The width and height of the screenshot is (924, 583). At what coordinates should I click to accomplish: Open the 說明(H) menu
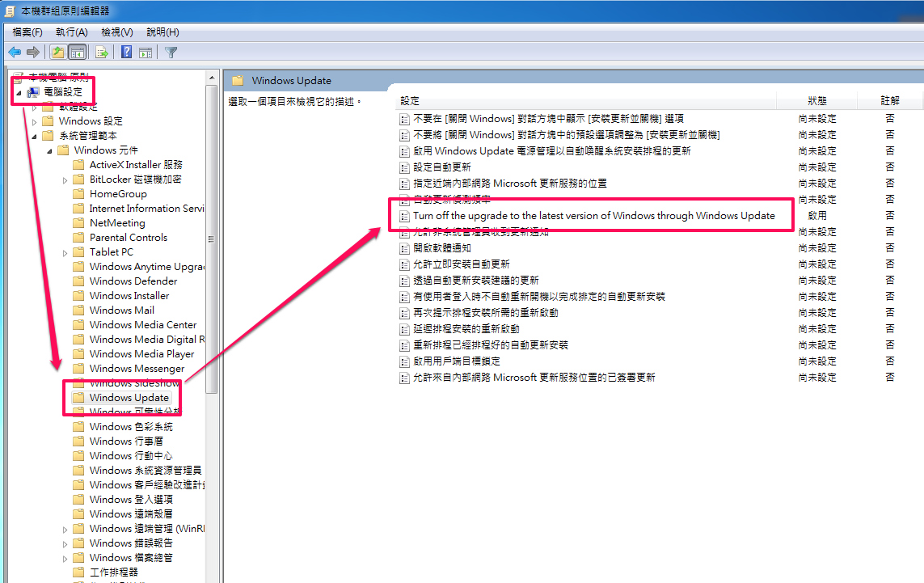(x=162, y=32)
